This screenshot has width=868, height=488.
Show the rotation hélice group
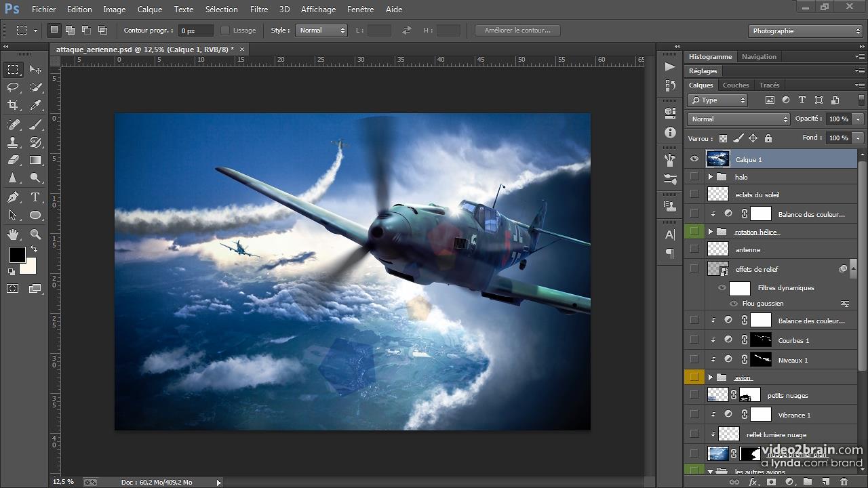click(x=694, y=232)
